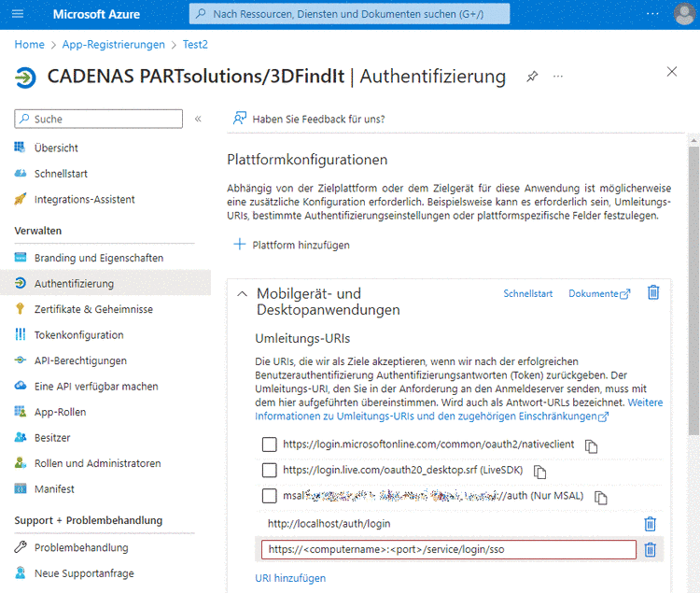
Task: Open Zertifikate & Geheimnisse
Action: pyautogui.click(x=93, y=309)
